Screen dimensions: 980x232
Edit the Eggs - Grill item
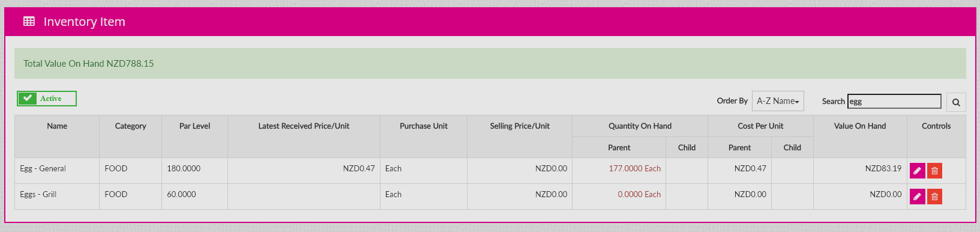(917, 197)
